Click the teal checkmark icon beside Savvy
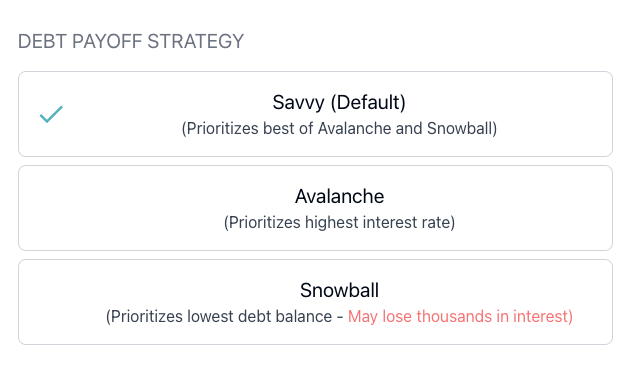The image size is (628, 383). click(51, 114)
